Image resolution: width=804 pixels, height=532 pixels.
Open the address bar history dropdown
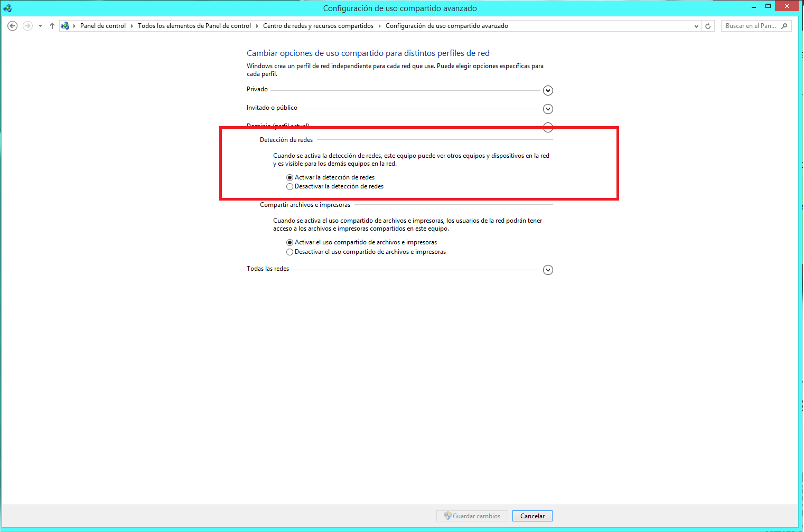pos(696,26)
